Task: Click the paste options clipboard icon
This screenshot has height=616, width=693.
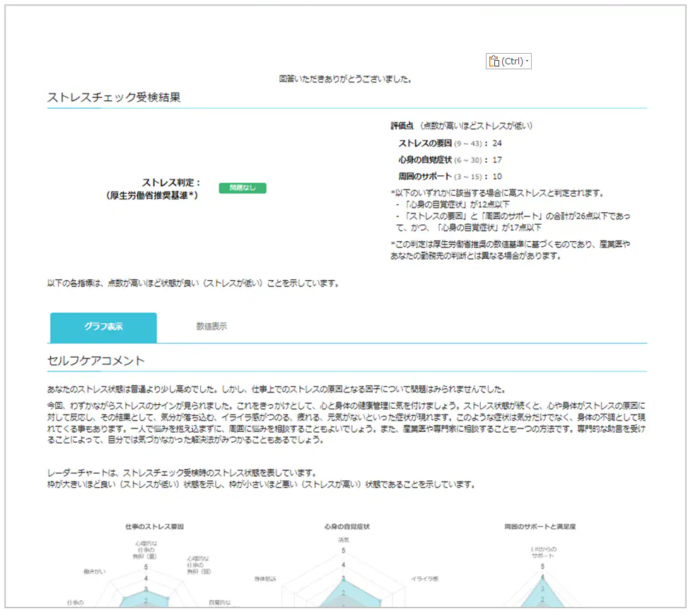Action: (x=494, y=61)
